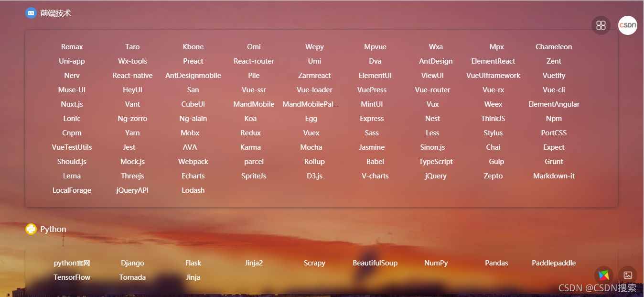Open the Webpack link
The width and height of the screenshot is (644, 297).
click(193, 162)
